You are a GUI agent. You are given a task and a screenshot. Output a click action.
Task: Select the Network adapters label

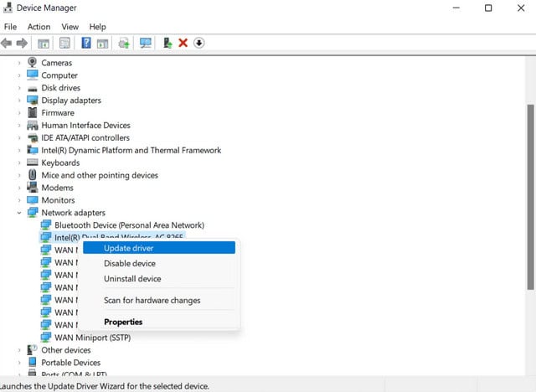tap(74, 213)
